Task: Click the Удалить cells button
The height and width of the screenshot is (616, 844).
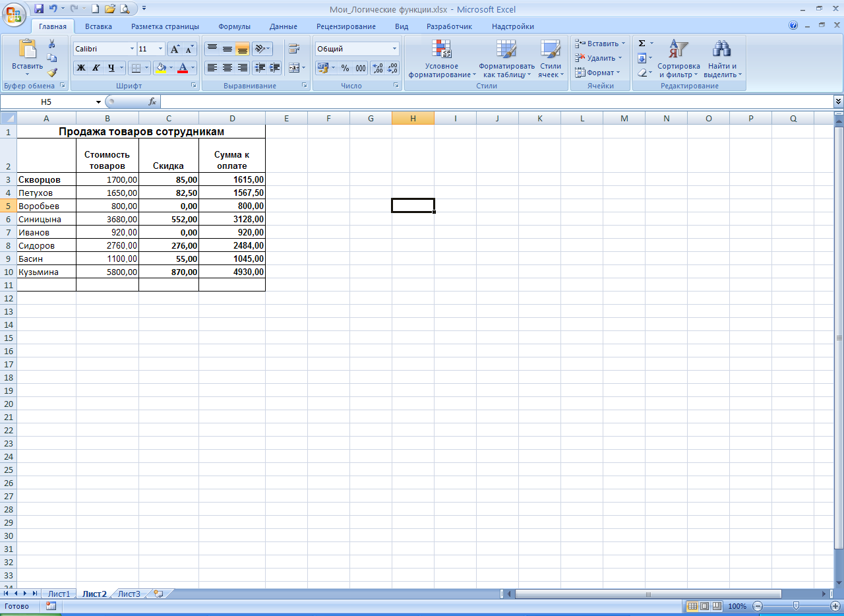Action: click(599, 58)
